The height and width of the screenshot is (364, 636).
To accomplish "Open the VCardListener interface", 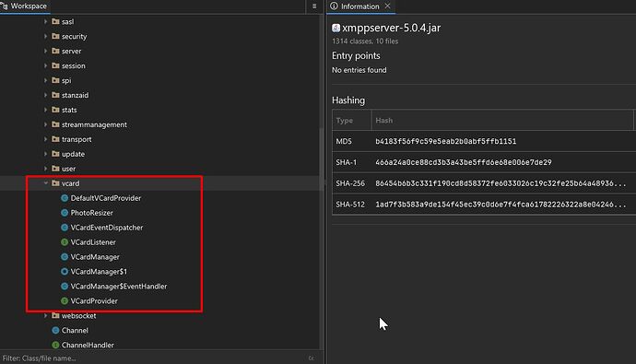I will click(93, 242).
